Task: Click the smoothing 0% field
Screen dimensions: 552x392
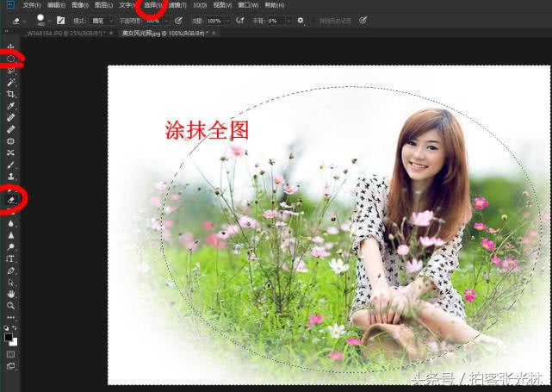Action: pyautogui.click(x=276, y=22)
